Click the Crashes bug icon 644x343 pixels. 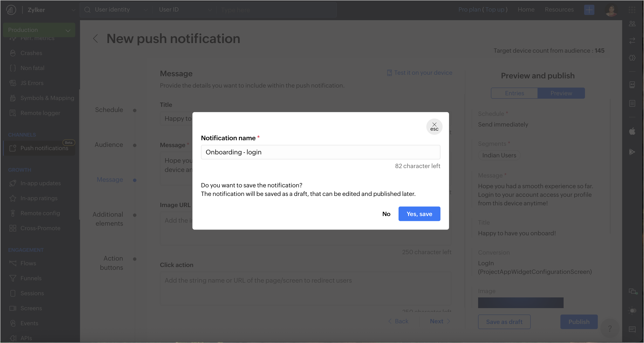(13, 53)
